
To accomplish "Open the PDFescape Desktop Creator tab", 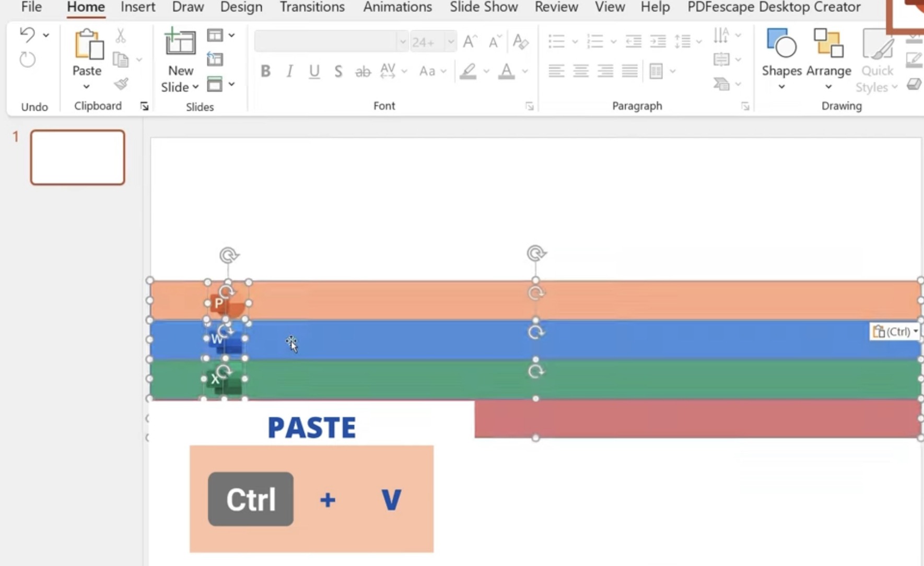I will point(774,7).
